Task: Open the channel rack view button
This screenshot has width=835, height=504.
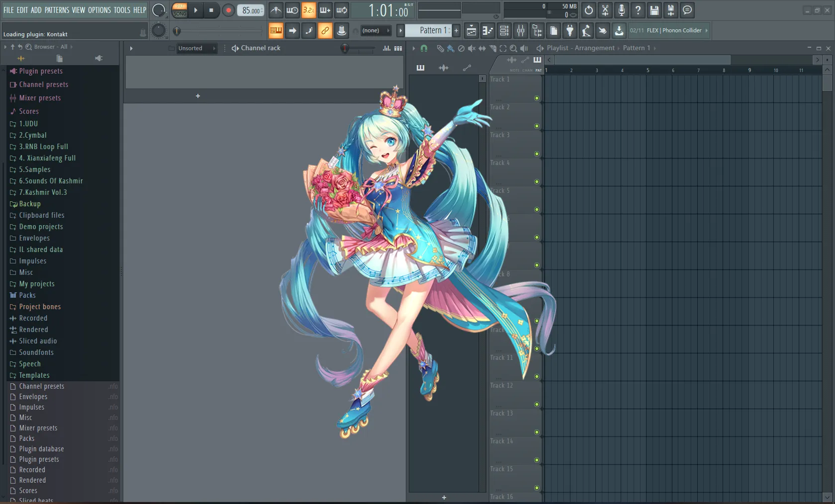Action: 504,31
